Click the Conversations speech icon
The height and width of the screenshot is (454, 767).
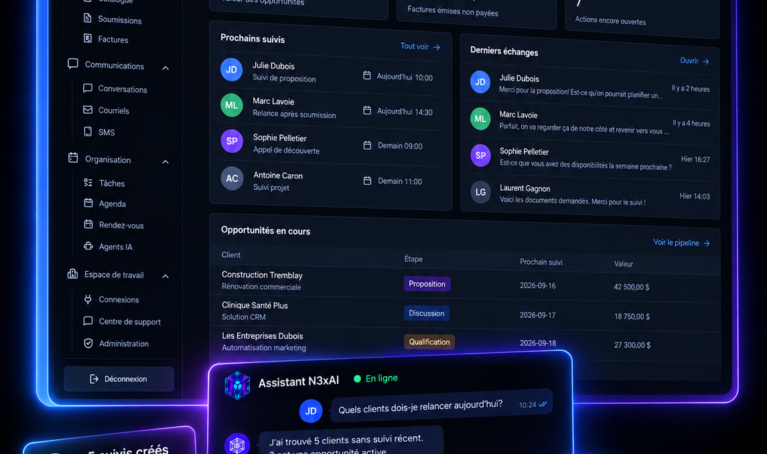88,88
